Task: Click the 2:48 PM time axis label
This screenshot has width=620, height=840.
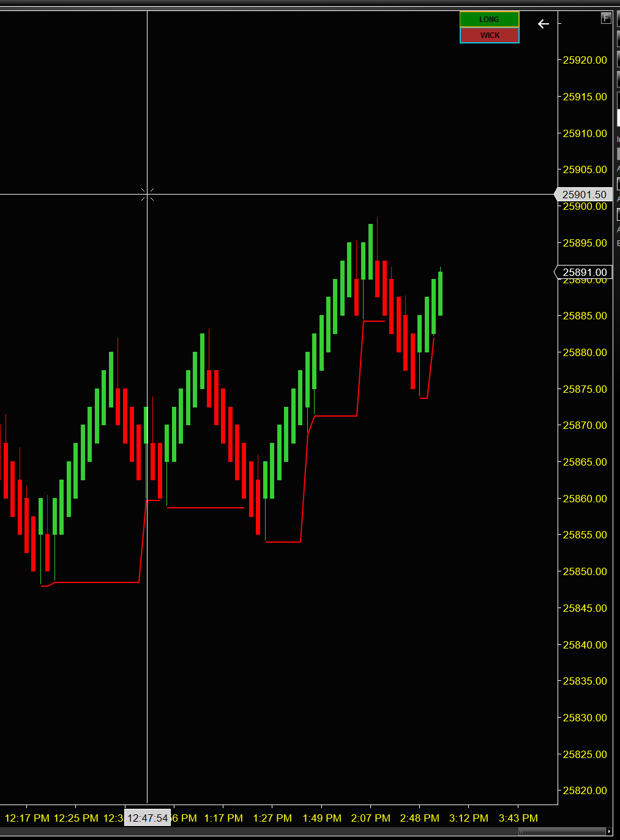Action: pyautogui.click(x=420, y=818)
